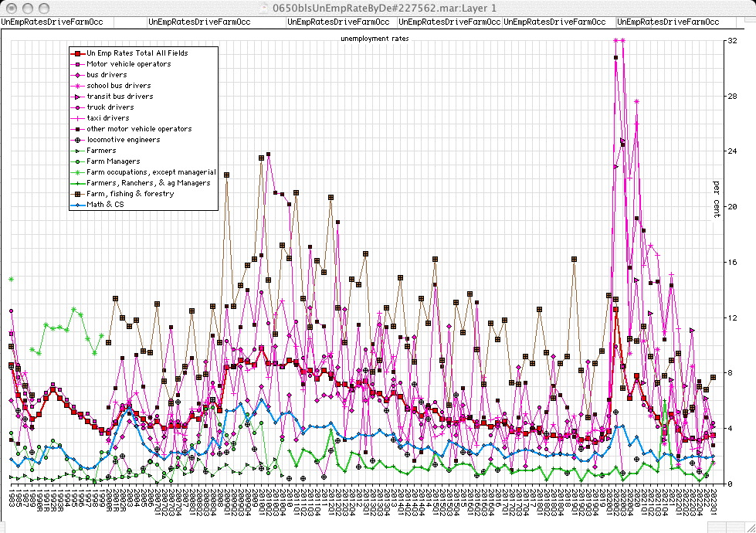The image size is (756, 533).
Task: Click the 'unemployment rates' chart title
Action: coord(375,38)
